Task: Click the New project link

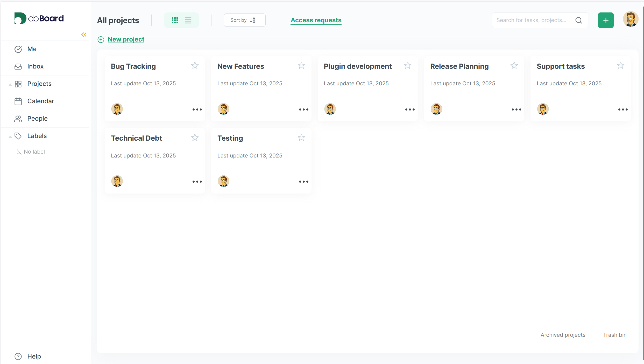Action: pyautogui.click(x=126, y=39)
